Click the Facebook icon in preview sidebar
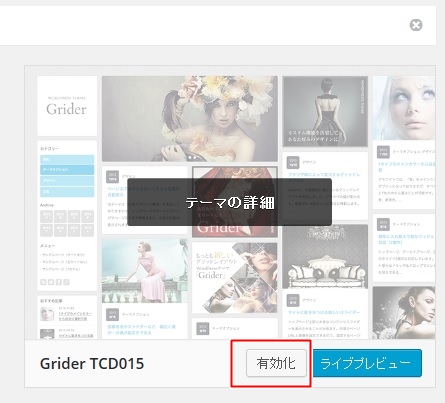This screenshot has height=403, width=445. click(58, 282)
